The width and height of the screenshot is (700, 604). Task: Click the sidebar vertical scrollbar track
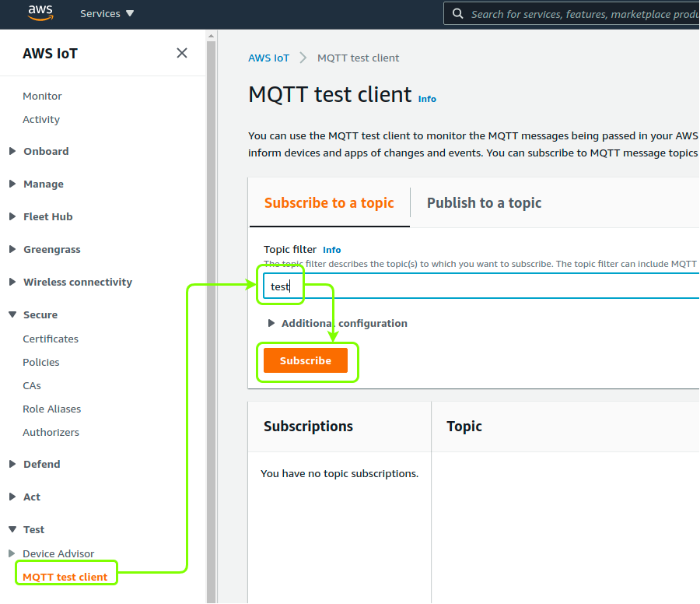coord(211,321)
